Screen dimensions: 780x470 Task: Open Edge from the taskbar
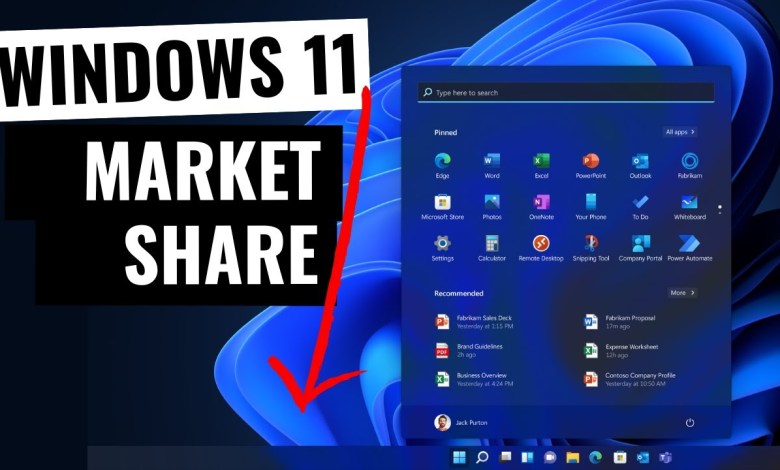(595, 457)
